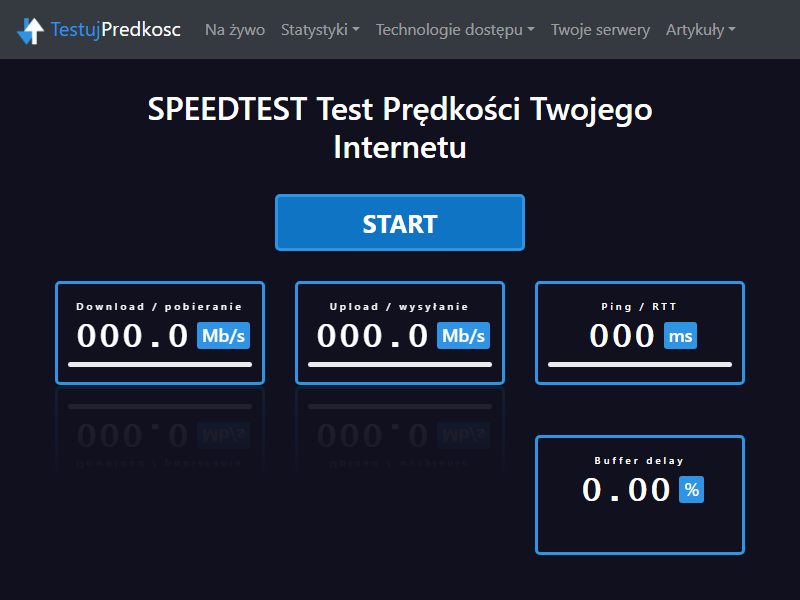Select the Ping / RTT result panel
800x600 pixels.
point(640,333)
